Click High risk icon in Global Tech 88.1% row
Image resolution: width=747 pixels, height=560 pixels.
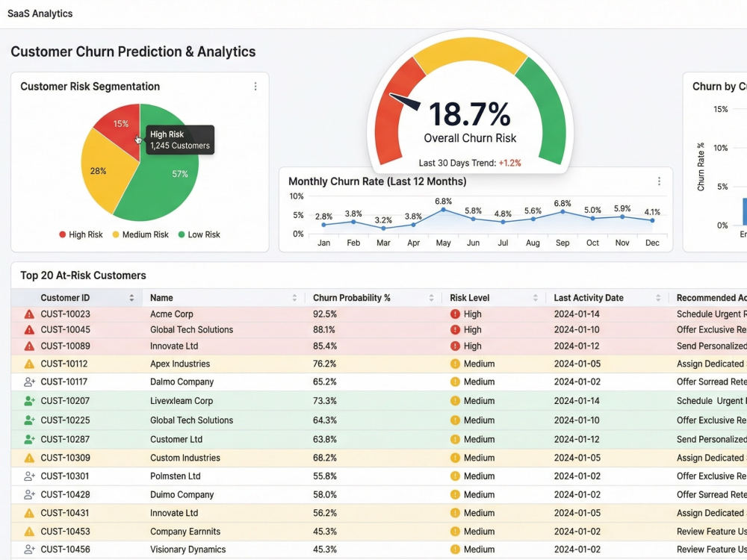pyautogui.click(x=455, y=330)
